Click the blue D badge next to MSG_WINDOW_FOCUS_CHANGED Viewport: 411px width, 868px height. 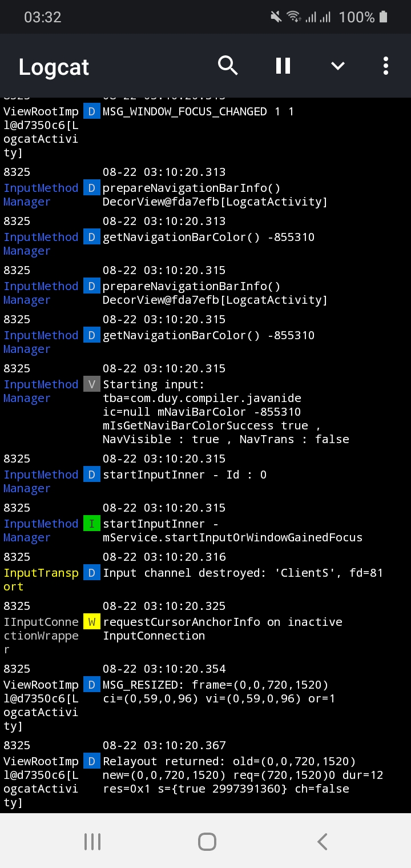coord(91,111)
